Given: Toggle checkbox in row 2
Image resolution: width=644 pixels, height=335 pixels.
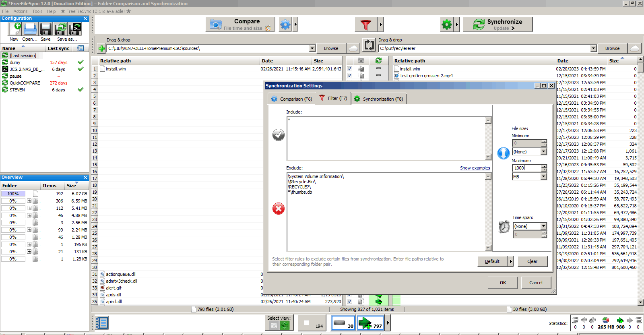Looking at the screenshot, I should click(x=349, y=76).
